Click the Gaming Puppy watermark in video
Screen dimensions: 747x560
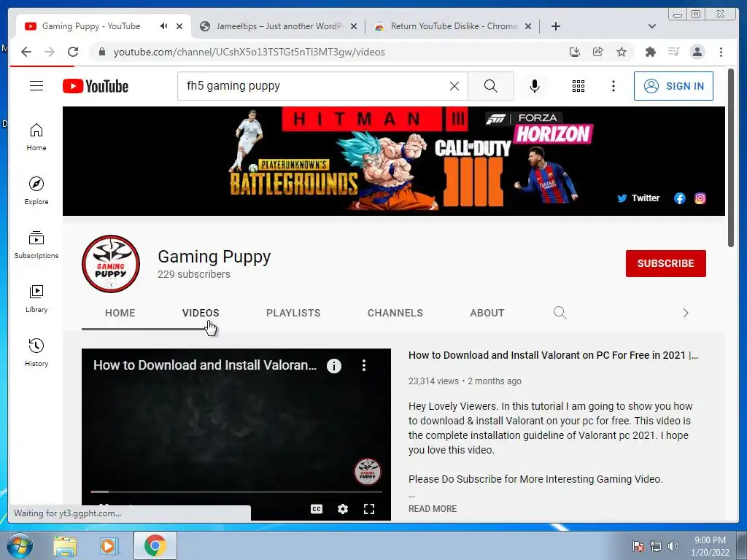(x=368, y=472)
